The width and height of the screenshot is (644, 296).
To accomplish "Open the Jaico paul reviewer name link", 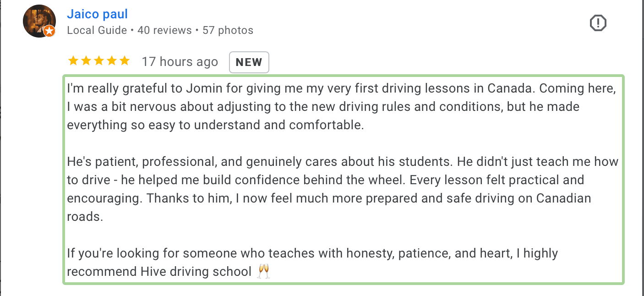I will click(x=97, y=14).
